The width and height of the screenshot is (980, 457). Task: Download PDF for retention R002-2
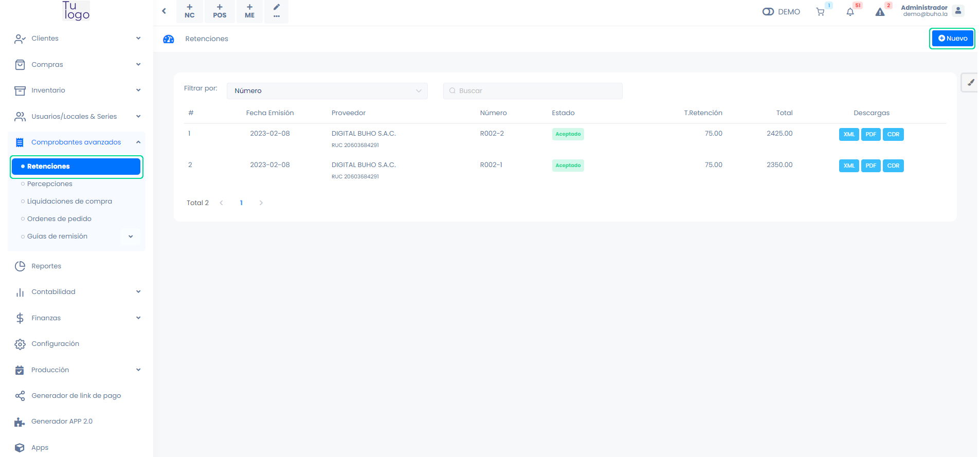coord(870,135)
